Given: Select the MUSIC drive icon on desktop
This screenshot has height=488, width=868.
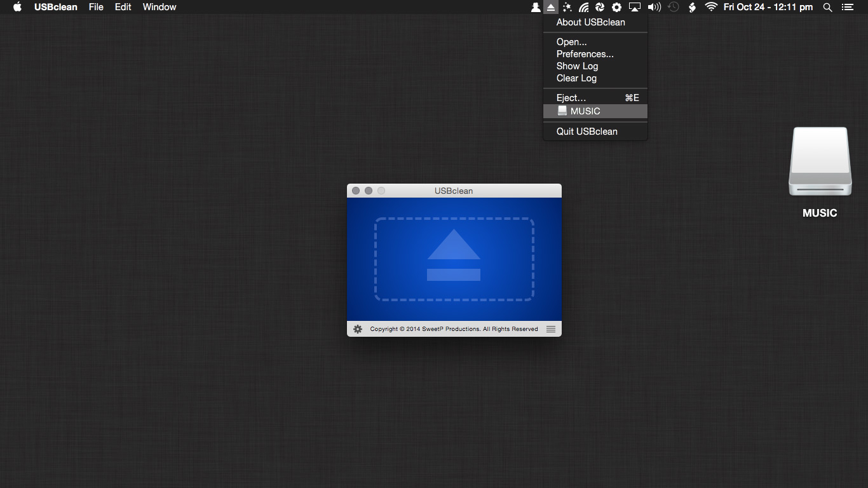Looking at the screenshot, I should coord(820,162).
